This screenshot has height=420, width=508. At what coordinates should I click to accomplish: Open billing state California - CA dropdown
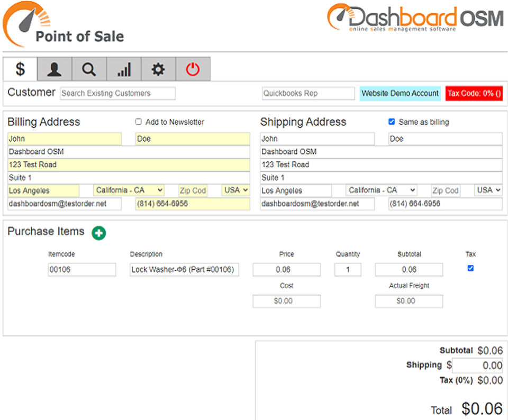click(129, 190)
